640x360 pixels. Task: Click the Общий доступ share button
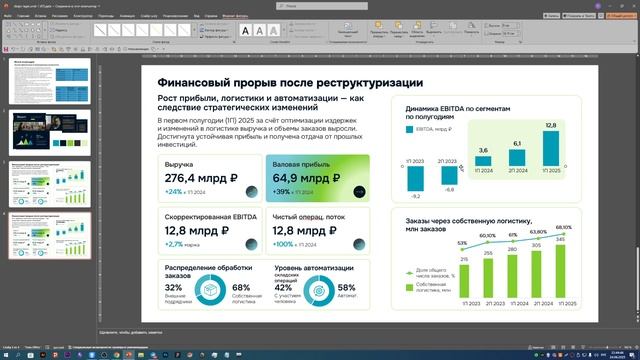[x=621, y=16]
